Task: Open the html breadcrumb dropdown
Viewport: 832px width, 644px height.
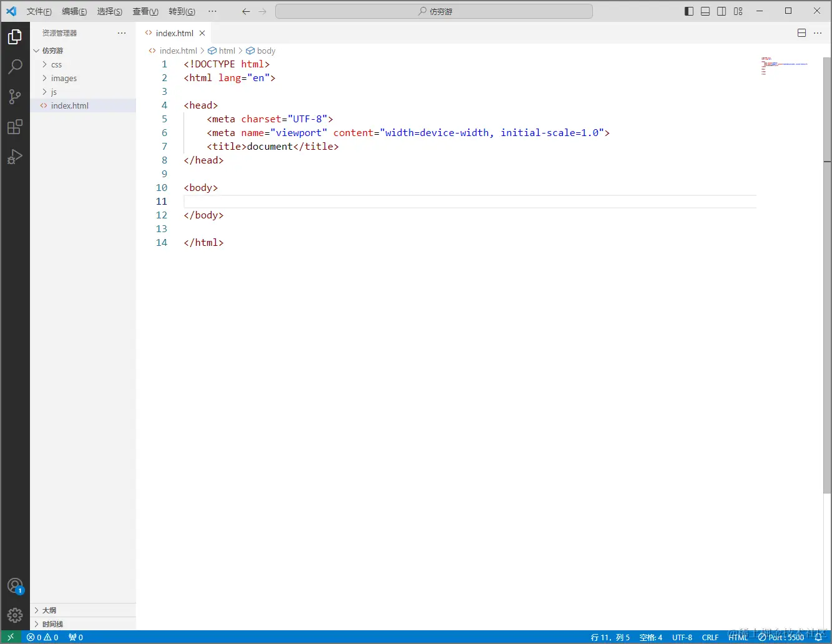Action: tap(222, 51)
